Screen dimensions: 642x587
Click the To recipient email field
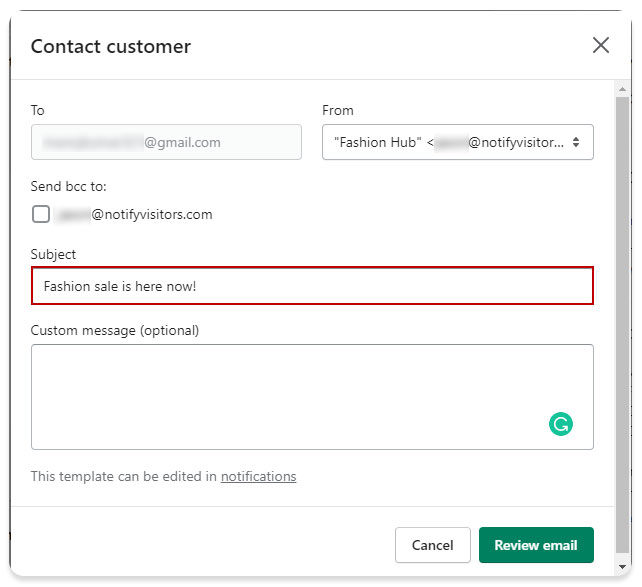(x=166, y=142)
